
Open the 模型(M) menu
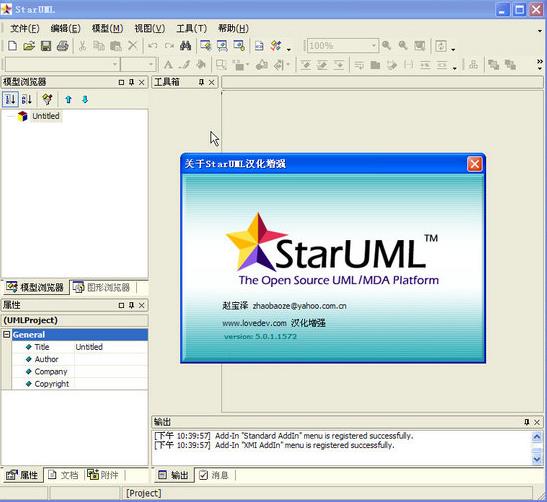click(x=107, y=28)
